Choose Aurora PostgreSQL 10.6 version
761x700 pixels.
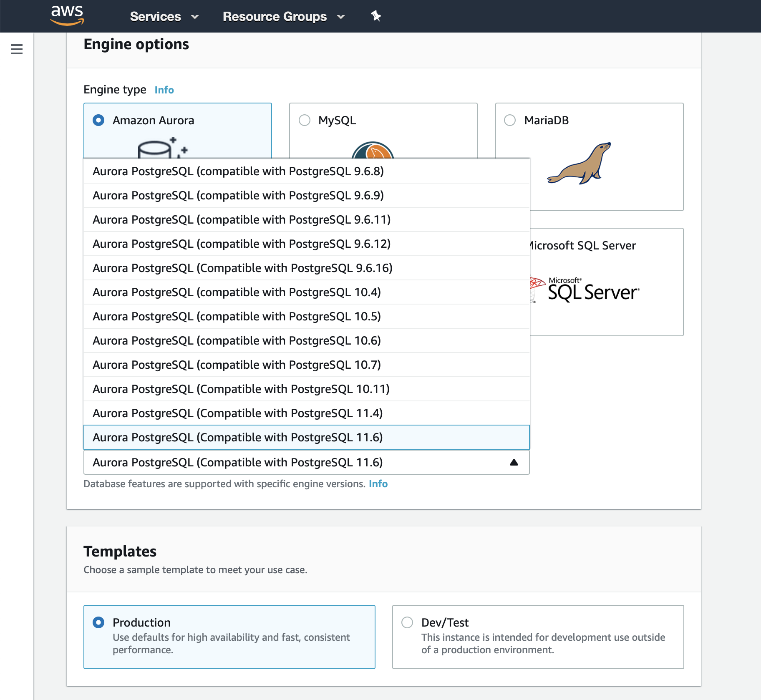click(x=307, y=340)
